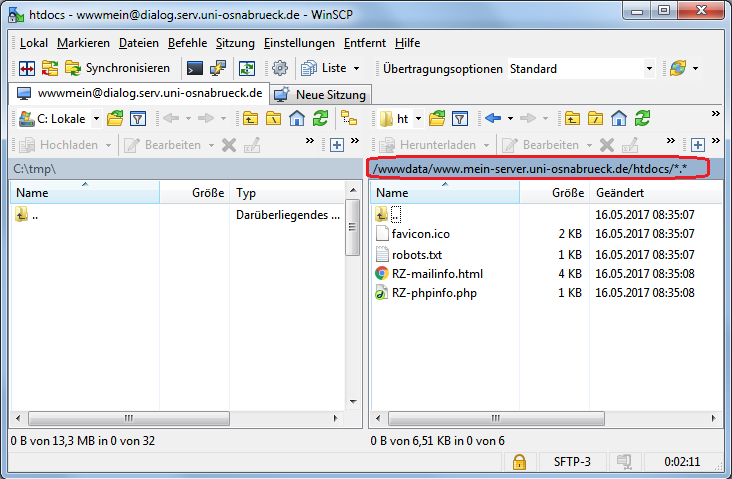
Task: Select the RZ-phpinfo.php file
Action: 434,293
